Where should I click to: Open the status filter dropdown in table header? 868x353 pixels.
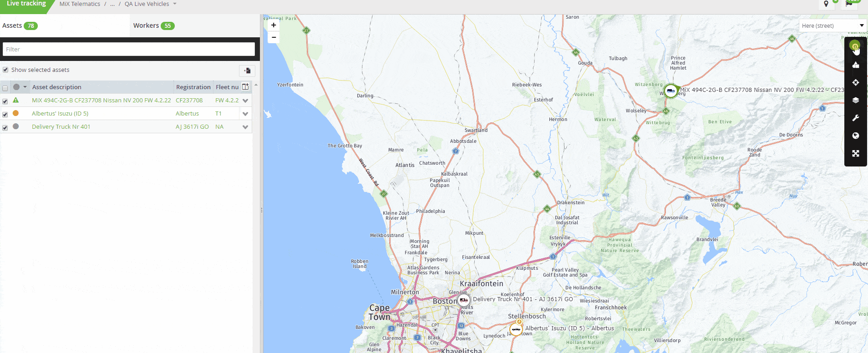click(25, 87)
